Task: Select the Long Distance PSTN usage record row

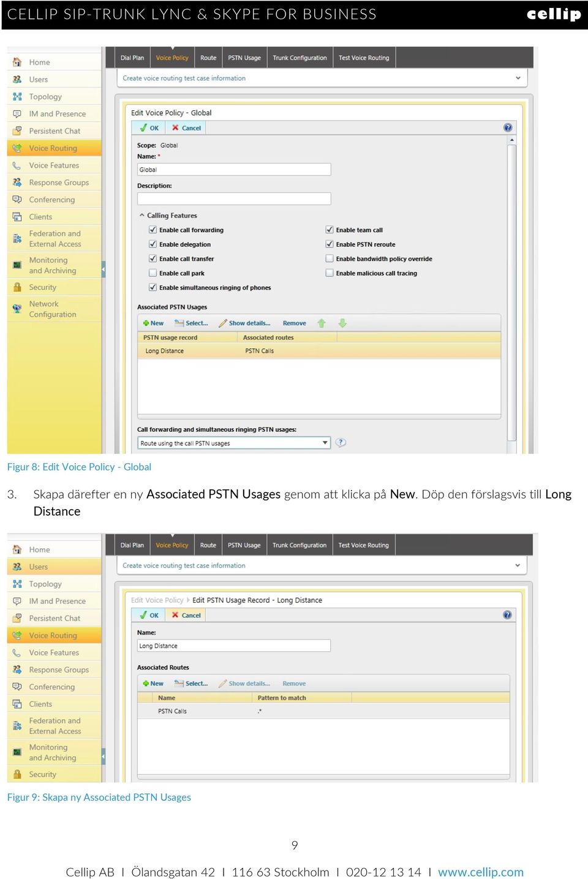Action: point(319,351)
